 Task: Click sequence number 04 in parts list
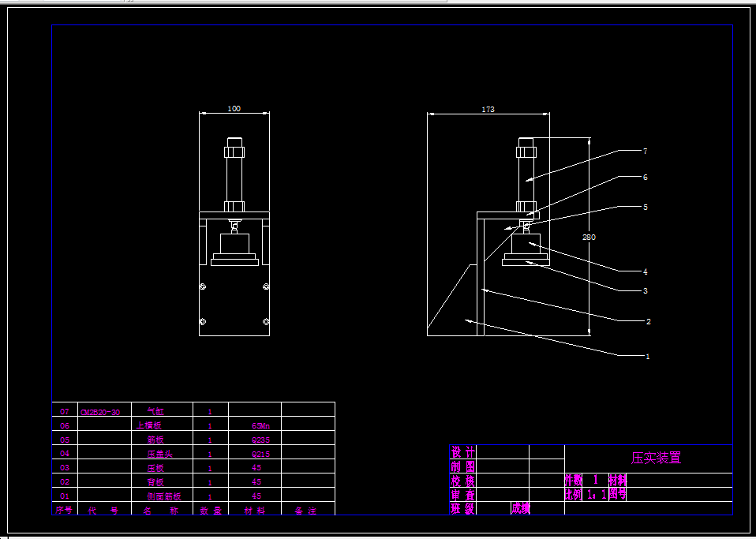click(65, 453)
